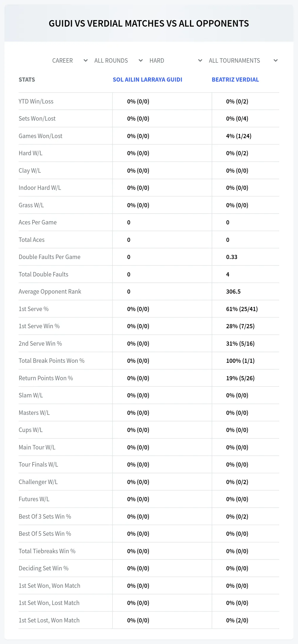Screen dimensions: 298x644
Task: Select the 1st Serve % row label
Action: tap(34, 309)
